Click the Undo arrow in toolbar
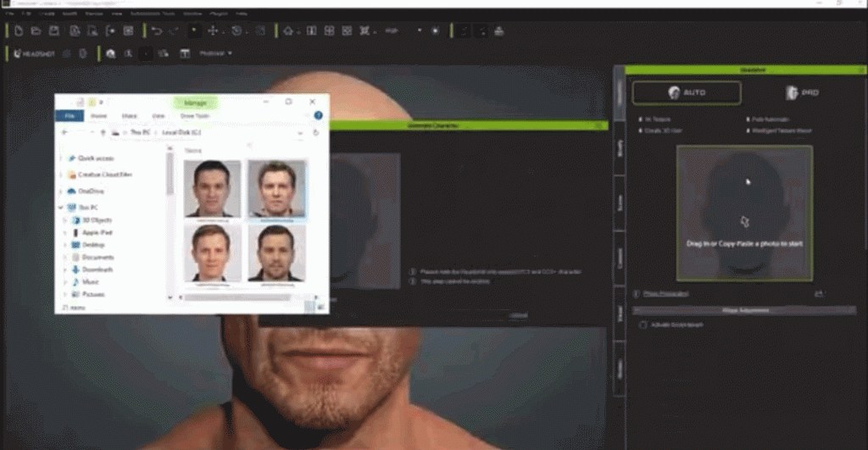This screenshot has width=868, height=450. pos(157,31)
